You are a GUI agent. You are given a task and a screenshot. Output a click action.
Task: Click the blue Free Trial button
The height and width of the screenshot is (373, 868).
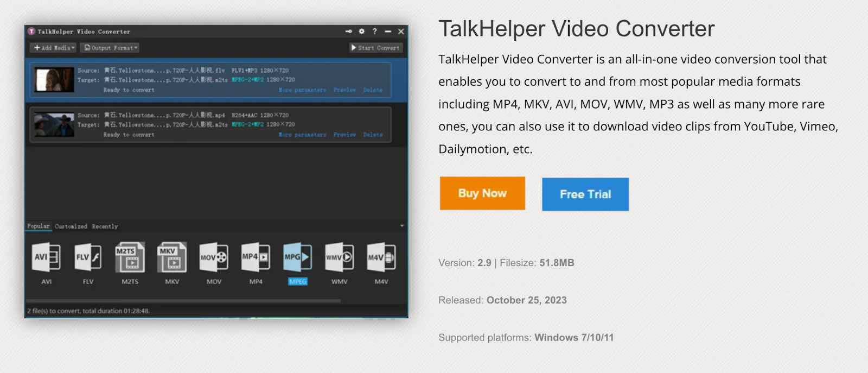(585, 194)
